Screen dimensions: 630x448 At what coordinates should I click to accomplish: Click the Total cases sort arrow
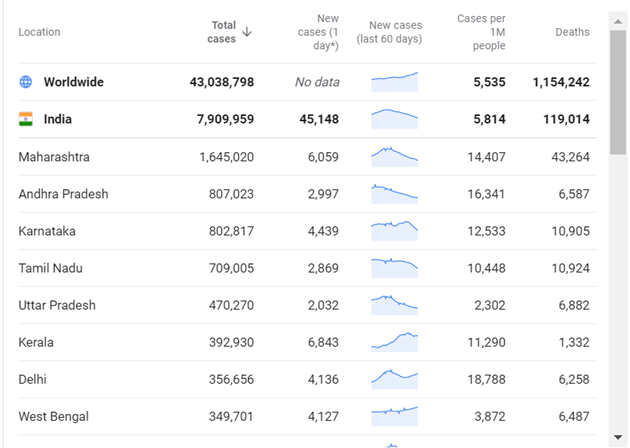247,32
